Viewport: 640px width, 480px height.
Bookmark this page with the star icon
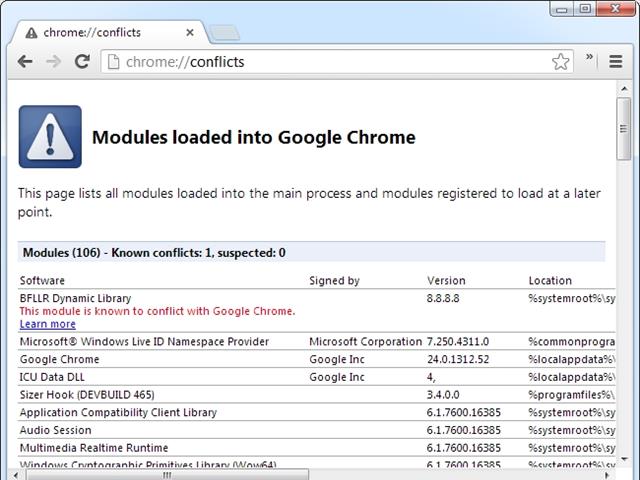pyautogui.click(x=561, y=62)
